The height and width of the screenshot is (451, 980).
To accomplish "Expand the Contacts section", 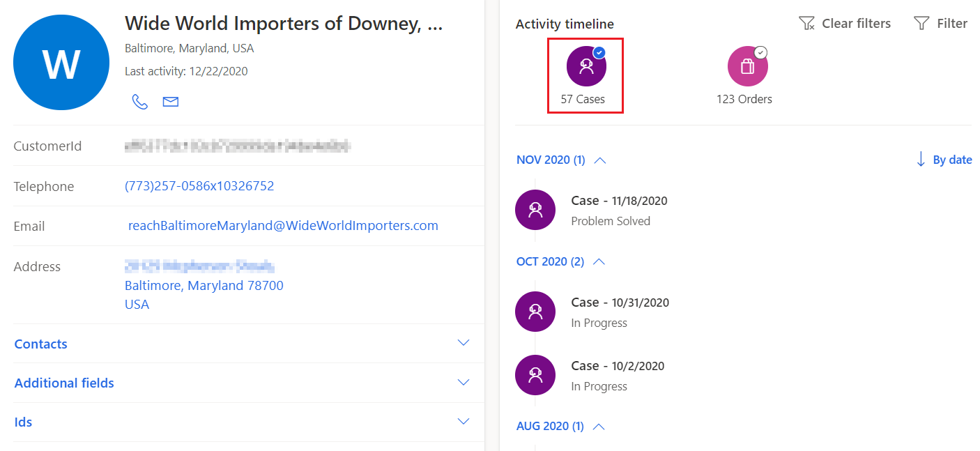I will click(x=464, y=343).
